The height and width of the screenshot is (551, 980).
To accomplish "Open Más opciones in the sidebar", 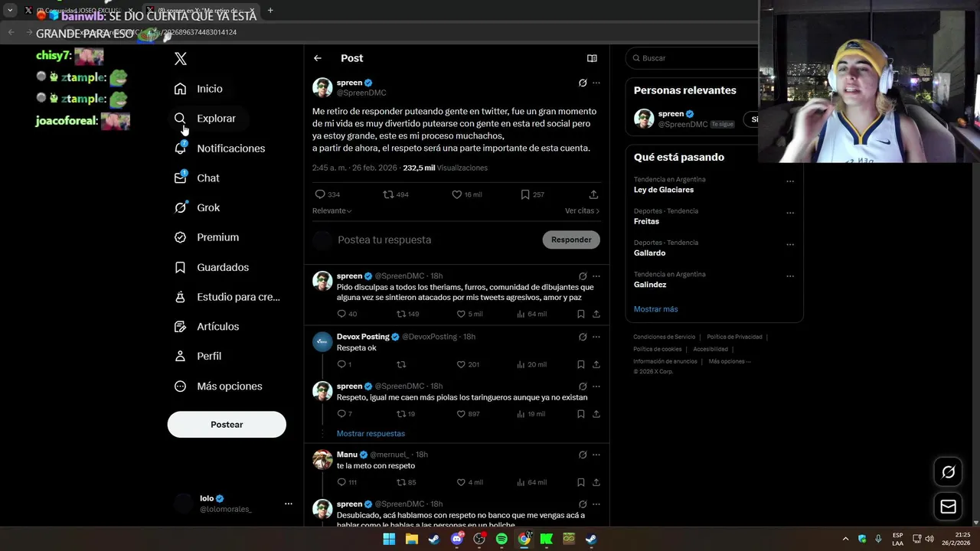I will tap(218, 386).
